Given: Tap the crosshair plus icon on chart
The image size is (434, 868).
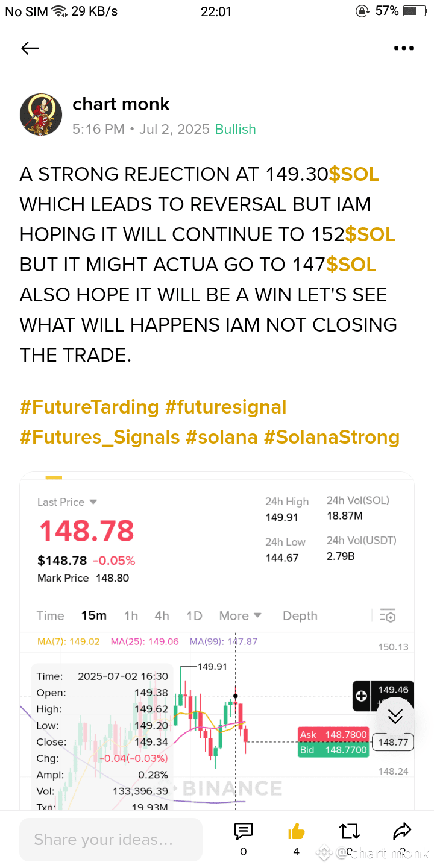Looking at the screenshot, I should tap(361, 696).
